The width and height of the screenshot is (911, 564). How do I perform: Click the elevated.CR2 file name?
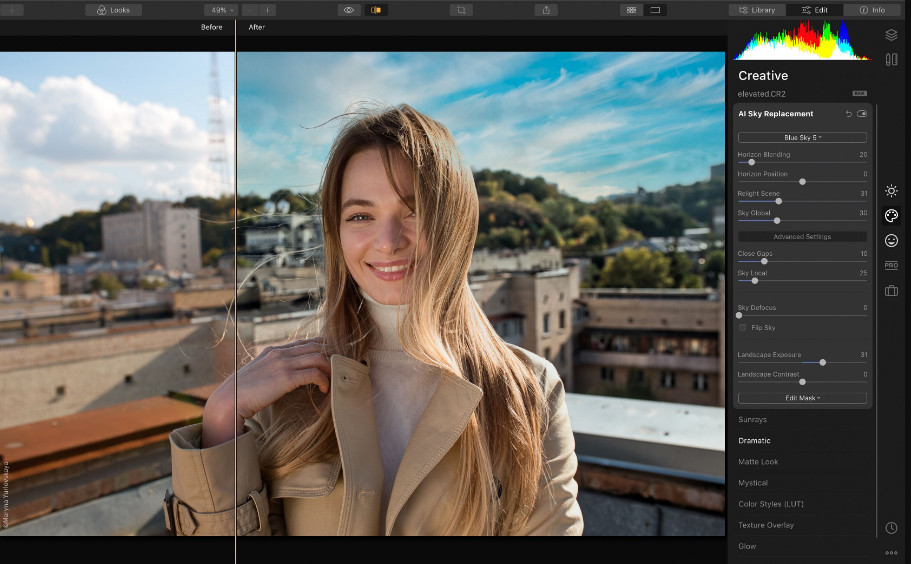(x=762, y=94)
